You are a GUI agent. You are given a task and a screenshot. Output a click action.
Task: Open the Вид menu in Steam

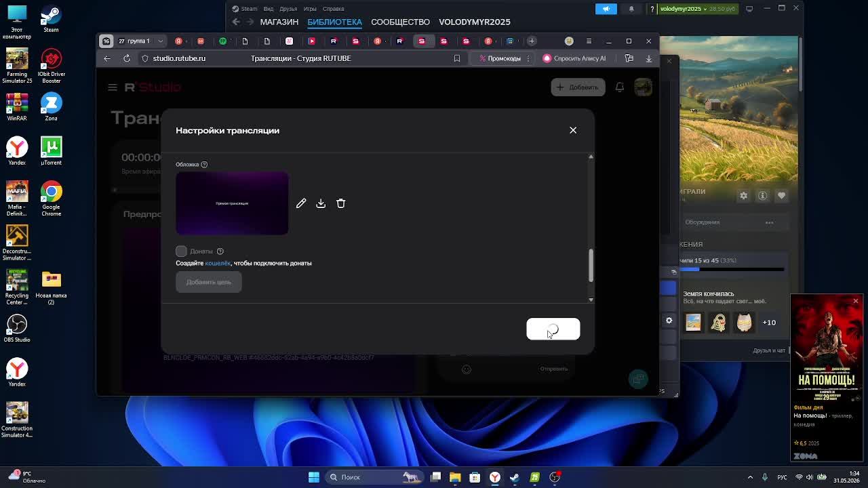[269, 9]
